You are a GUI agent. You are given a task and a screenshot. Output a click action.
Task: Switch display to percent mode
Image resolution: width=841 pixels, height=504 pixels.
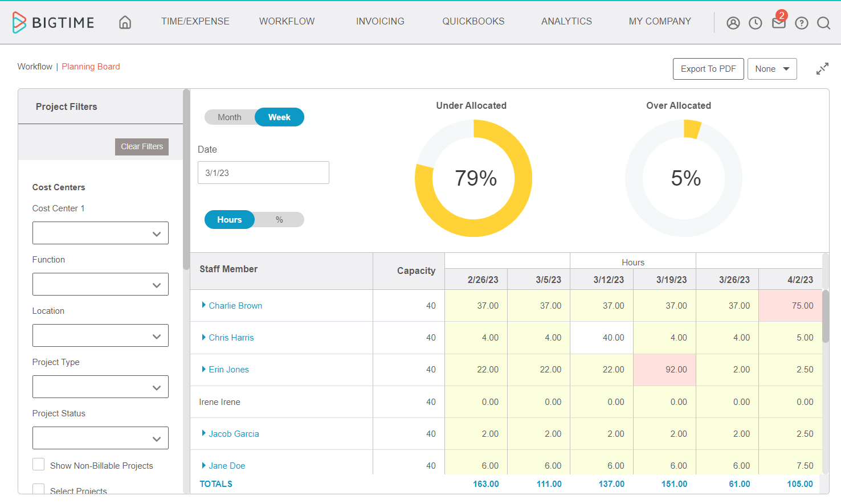tap(279, 220)
